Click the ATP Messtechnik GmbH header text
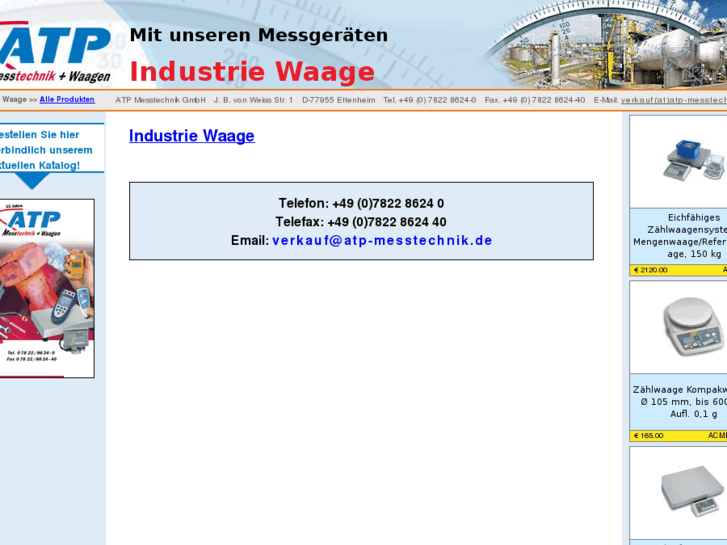Viewport: 727px width, 545px height. (x=160, y=100)
